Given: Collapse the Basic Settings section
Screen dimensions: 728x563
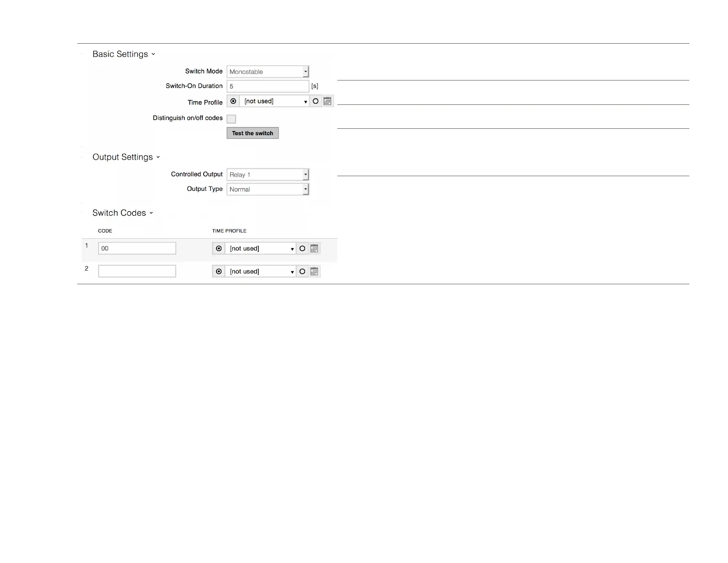Looking at the screenshot, I should click(x=124, y=54).
